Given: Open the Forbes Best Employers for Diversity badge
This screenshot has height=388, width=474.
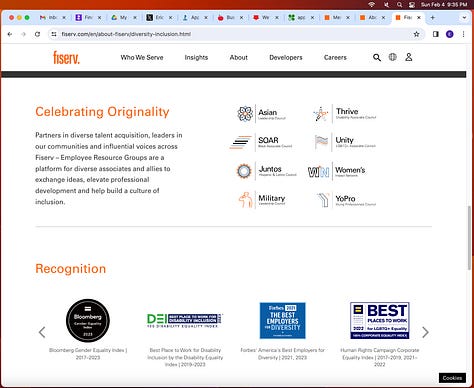Looking at the screenshot, I should point(283,321).
